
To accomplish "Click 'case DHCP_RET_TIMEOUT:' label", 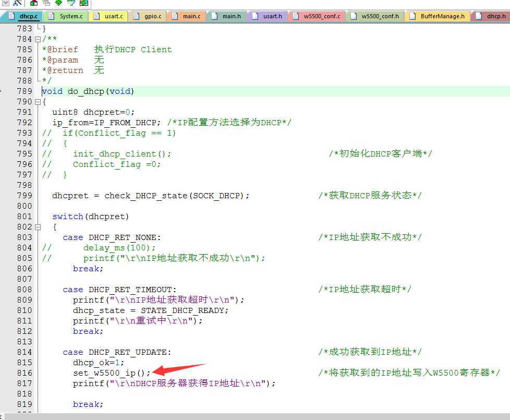I will point(119,290).
